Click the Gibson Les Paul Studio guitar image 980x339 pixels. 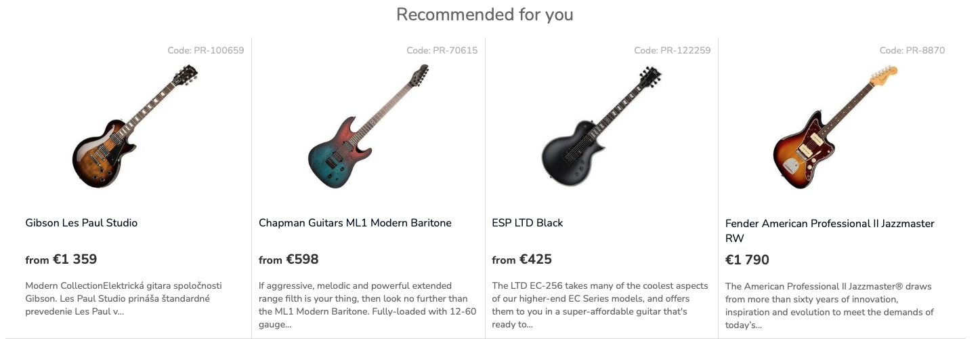pos(134,127)
